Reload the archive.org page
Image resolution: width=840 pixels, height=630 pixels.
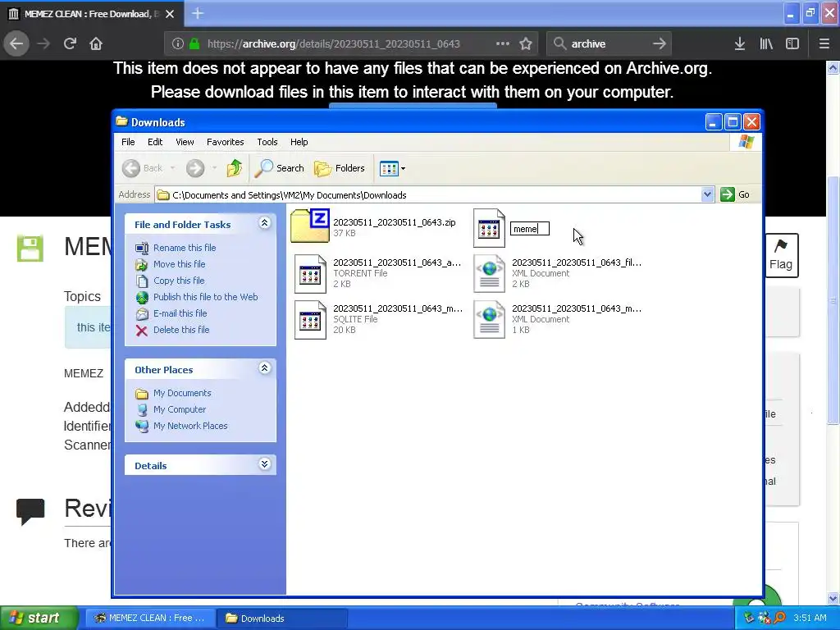(x=70, y=43)
